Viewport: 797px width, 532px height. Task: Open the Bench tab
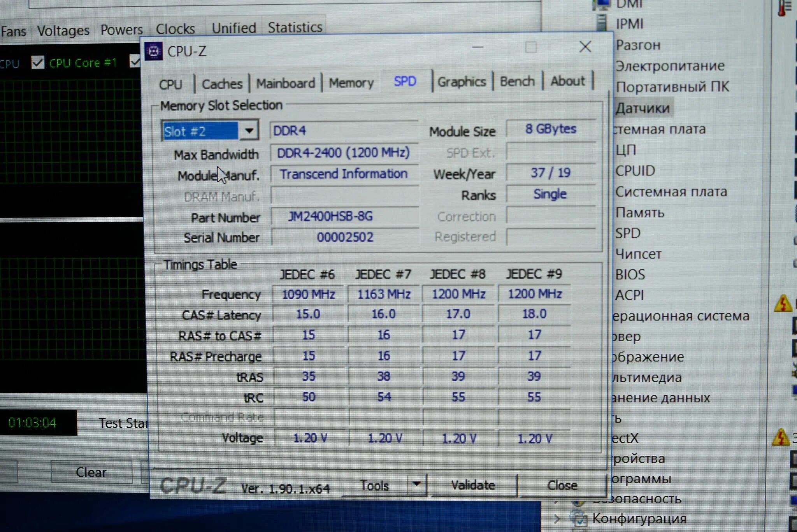[x=517, y=81]
